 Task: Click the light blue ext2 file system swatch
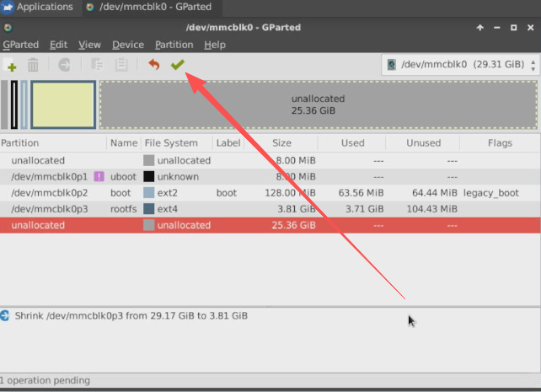point(148,193)
